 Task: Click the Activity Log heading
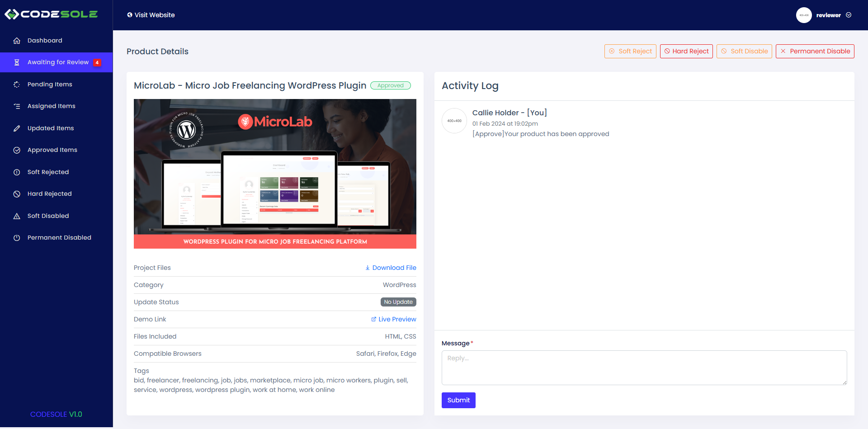point(470,86)
